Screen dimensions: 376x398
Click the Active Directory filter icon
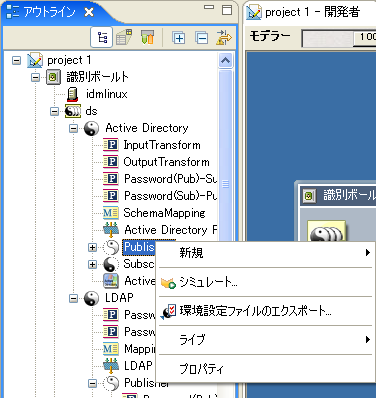click(x=111, y=229)
